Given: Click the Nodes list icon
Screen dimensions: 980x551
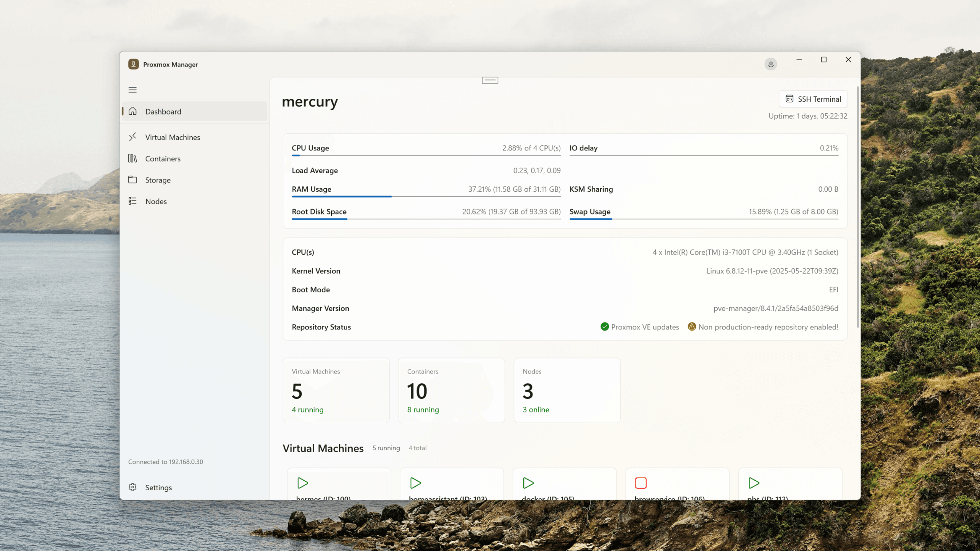Looking at the screenshot, I should pos(132,201).
